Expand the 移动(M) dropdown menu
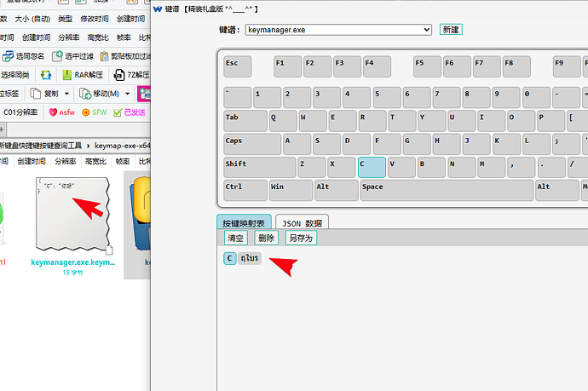The height and width of the screenshot is (391, 588). pyautogui.click(x=128, y=93)
